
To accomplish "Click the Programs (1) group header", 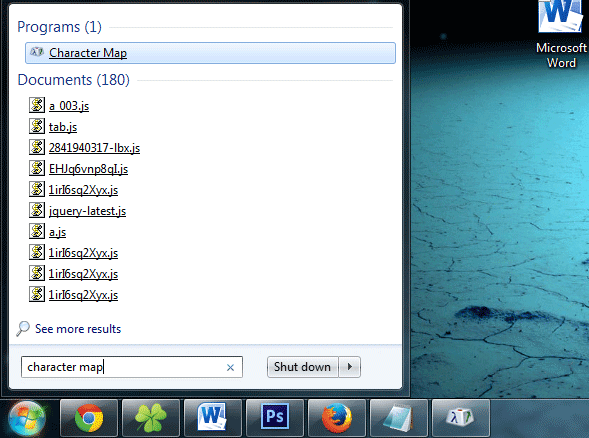I will 59,27.
